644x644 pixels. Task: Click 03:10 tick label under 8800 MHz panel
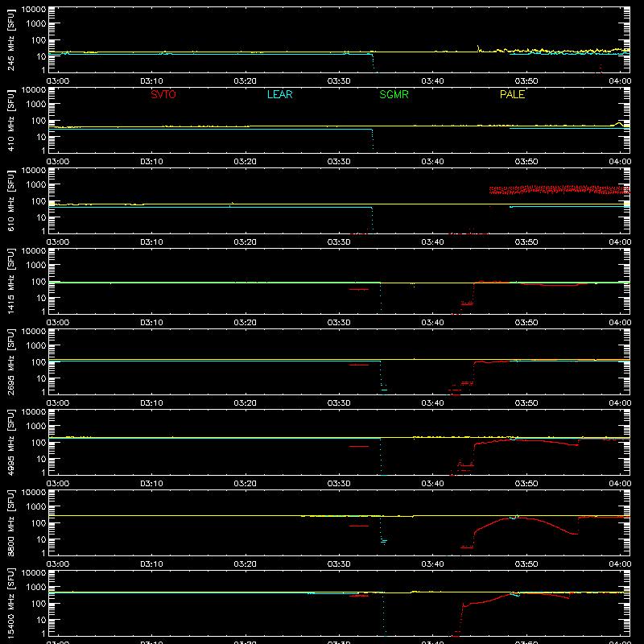[151, 564]
